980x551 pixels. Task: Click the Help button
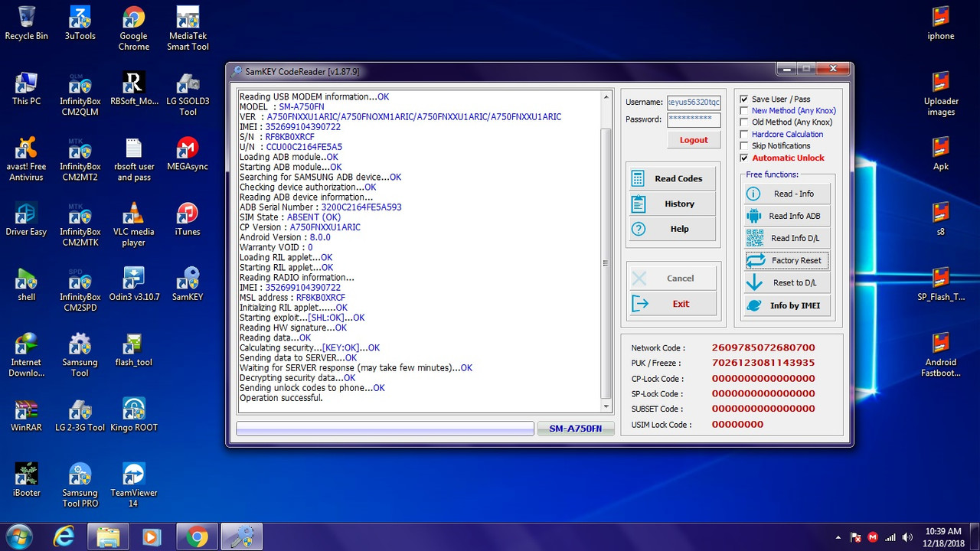672,229
